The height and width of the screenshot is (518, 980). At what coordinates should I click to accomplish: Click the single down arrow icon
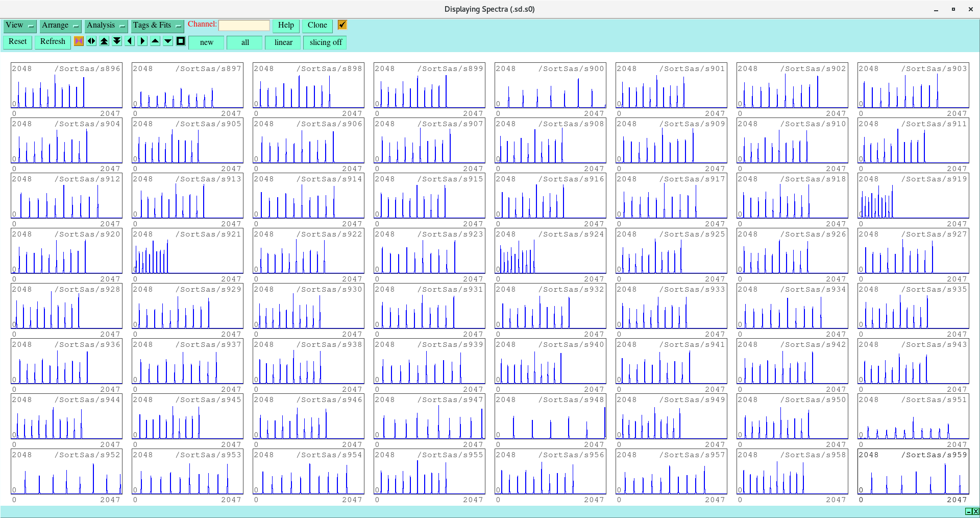point(168,41)
